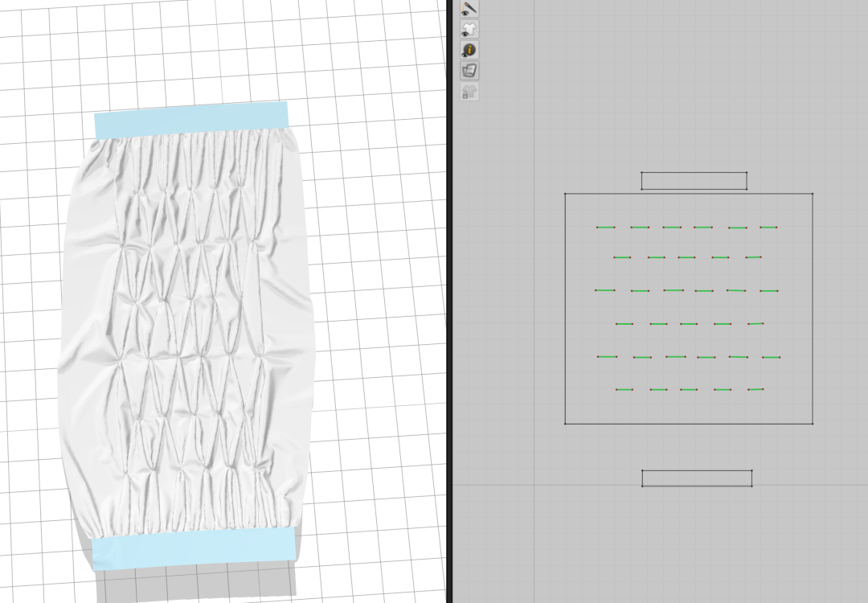
Task: Select the small top rectangle pattern in 2D window
Action: point(694,181)
